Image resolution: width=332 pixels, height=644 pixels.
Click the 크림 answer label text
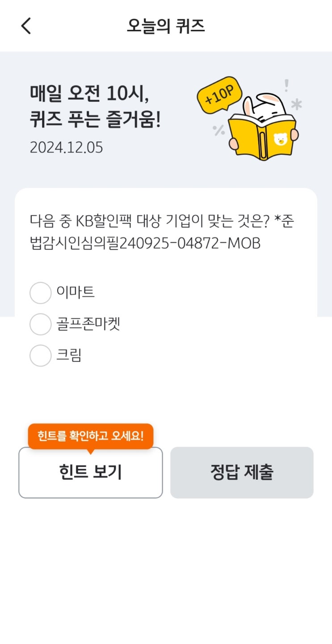69,356
